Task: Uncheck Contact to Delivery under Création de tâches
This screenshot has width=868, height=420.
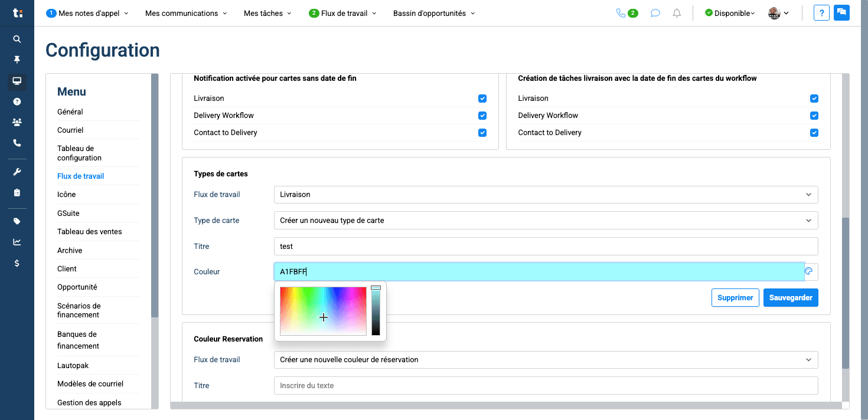Action: tap(814, 133)
